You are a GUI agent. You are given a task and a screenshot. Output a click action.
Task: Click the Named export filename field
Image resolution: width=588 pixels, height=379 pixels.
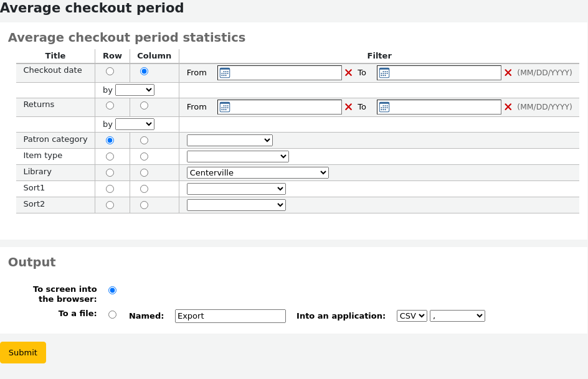coord(230,316)
